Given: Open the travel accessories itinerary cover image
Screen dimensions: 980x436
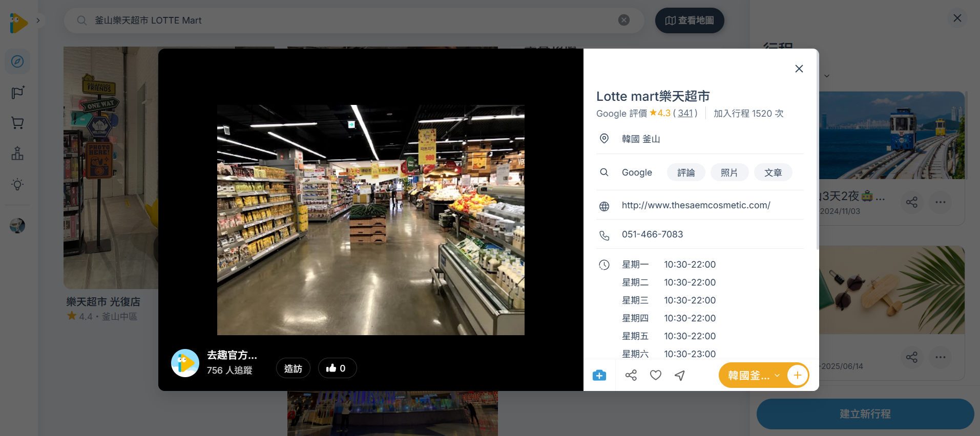Looking at the screenshot, I should (892, 290).
